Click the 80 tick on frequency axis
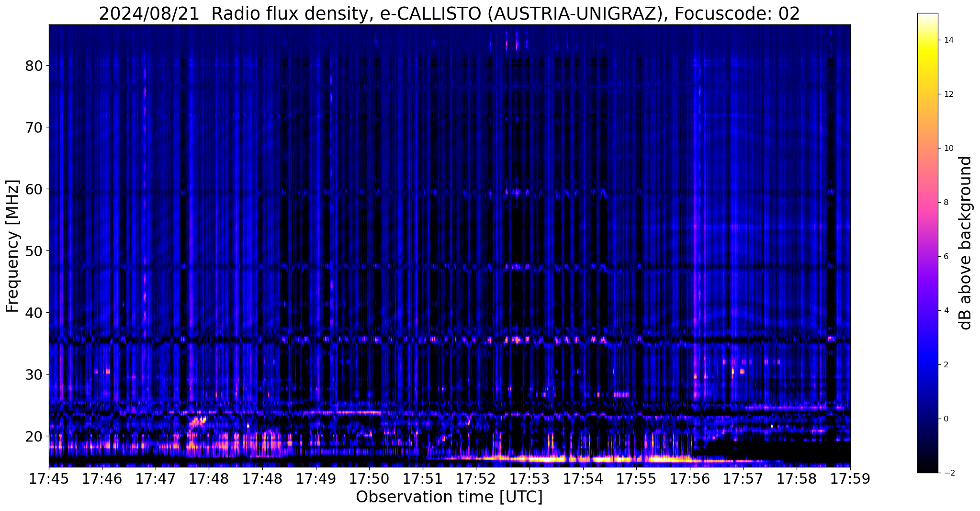980x511 pixels. click(34, 66)
